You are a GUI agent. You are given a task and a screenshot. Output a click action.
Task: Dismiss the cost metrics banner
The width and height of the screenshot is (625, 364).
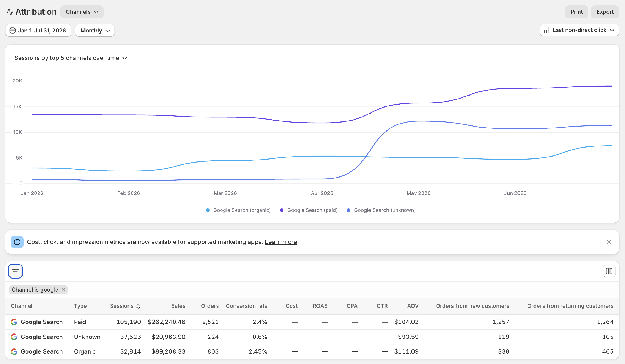click(609, 242)
